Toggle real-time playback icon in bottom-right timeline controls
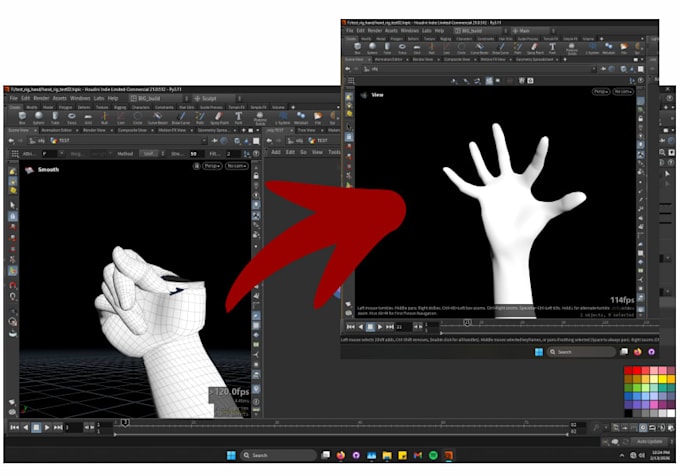 pyautogui.click(x=643, y=427)
